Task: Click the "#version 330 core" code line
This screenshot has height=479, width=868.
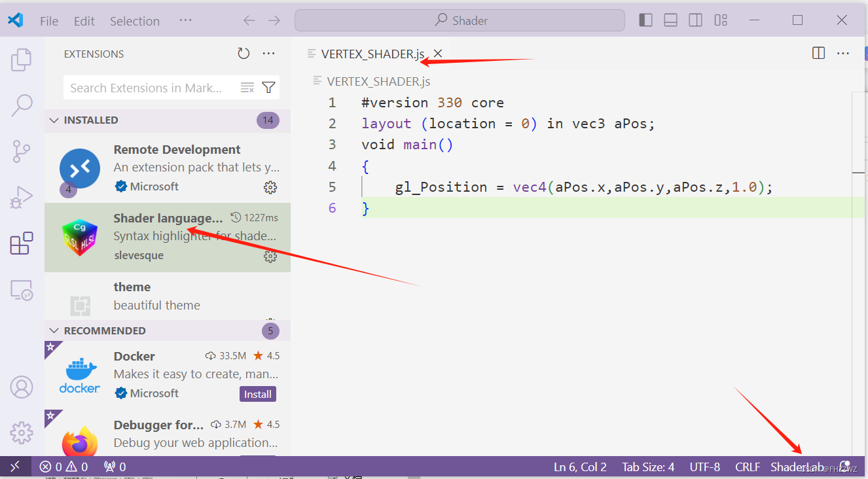Action: pyautogui.click(x=433, y=103)
